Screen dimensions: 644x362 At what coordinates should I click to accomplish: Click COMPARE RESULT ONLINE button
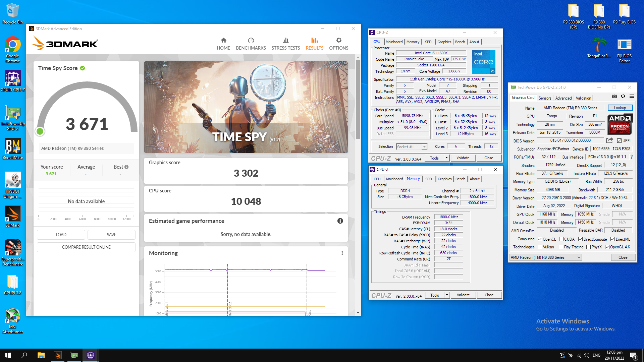(x=86, y=247)
